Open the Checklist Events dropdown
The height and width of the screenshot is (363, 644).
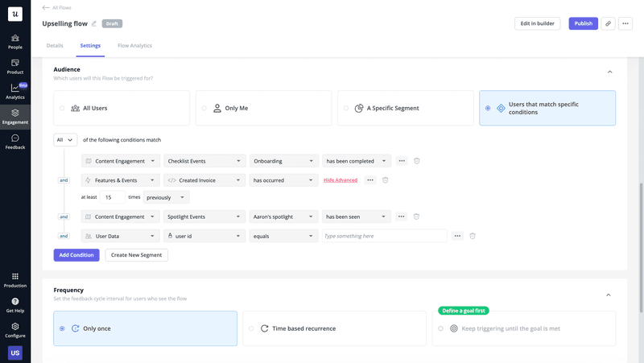pyautogui.click(x=204, y=161)
